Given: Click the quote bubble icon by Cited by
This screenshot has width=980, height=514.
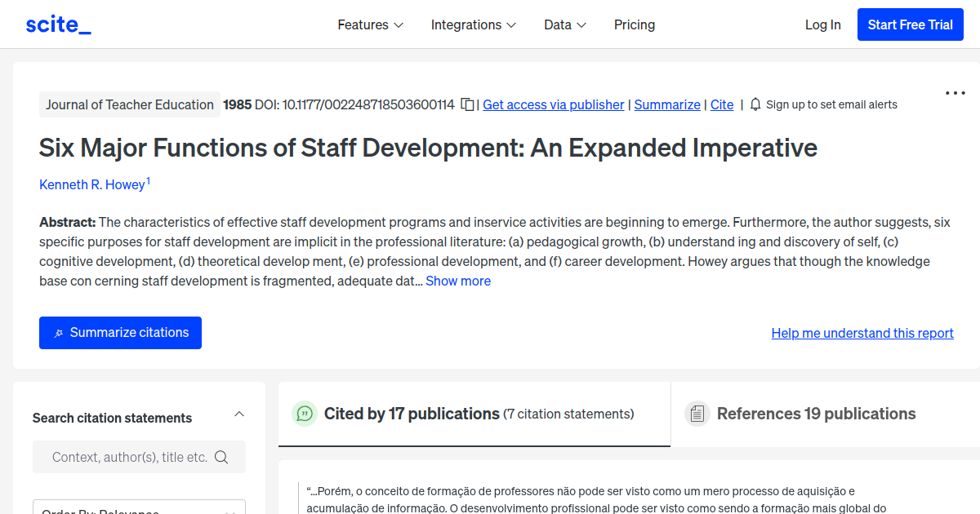Looking at the screenshot, I should [x=305, y=414].
